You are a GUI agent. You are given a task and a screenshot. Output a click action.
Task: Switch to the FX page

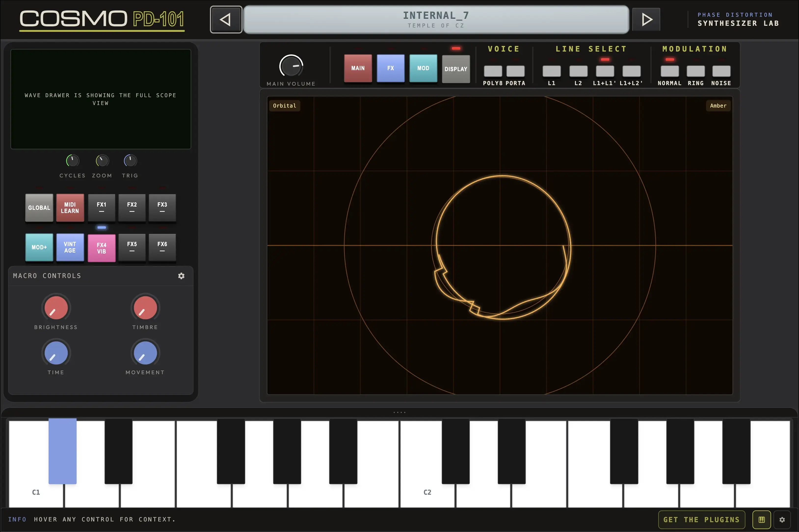[390, 68]
